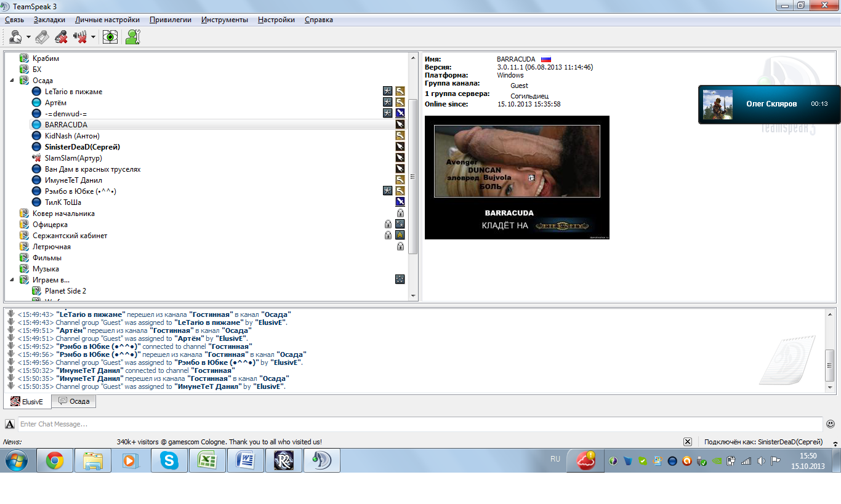Image resolution: width=841 pixels, height=504 pixels.
Task: Click the Activate Microphone toolbar icon
Action: point(42,37)
